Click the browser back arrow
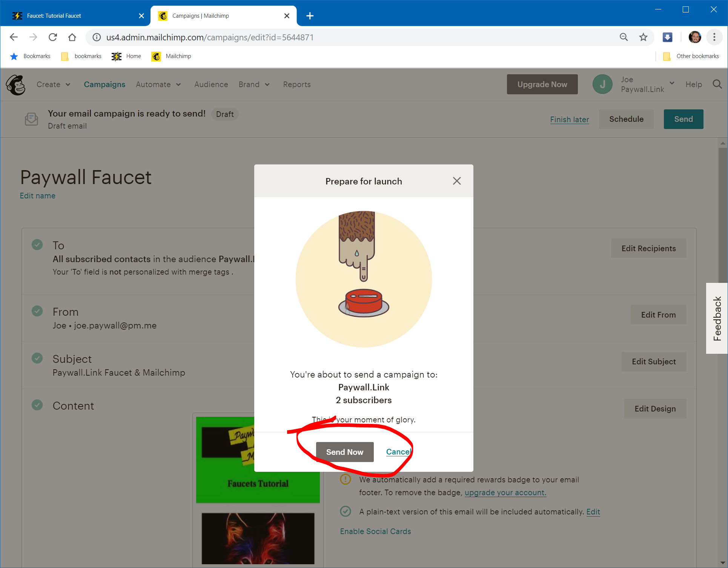 (x=14, y=37)
